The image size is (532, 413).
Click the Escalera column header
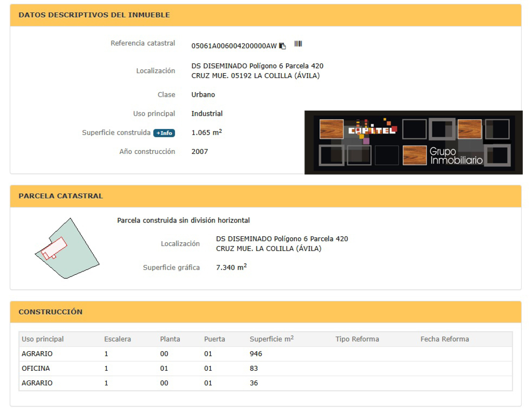pos(117,339)
